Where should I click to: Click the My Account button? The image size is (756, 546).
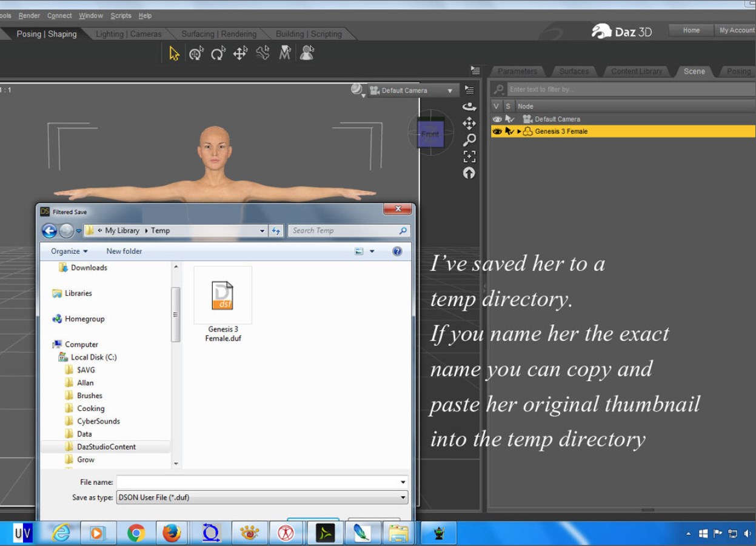[737, 30]
